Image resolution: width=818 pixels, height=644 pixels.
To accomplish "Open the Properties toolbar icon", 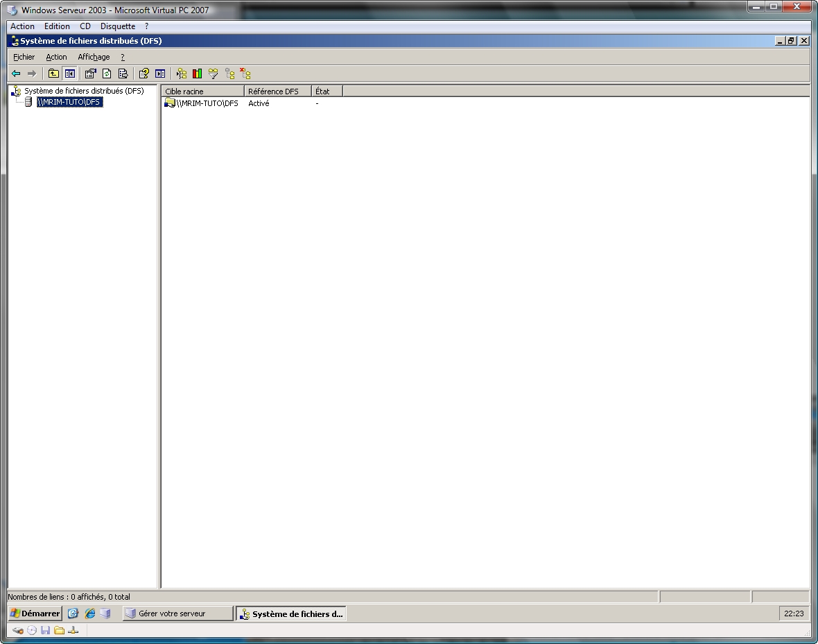I will click(90, 73).
